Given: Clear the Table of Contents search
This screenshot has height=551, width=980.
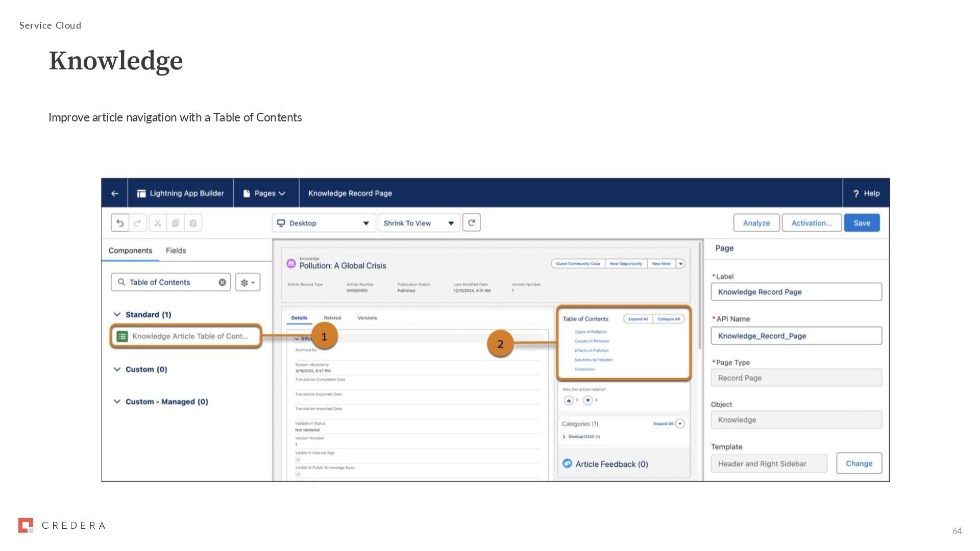Looking at the screenshot, I should point(222,282).
